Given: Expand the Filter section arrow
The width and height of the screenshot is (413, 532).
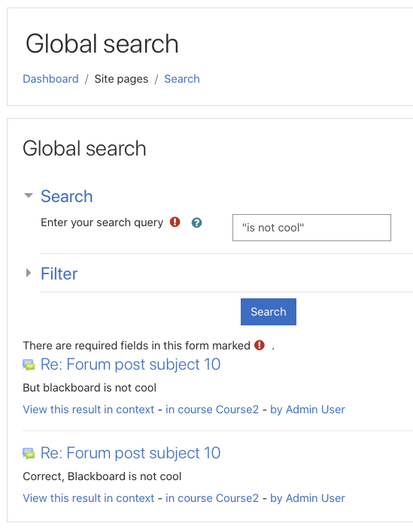Looking at the screenshot, I should click(29, 273).
